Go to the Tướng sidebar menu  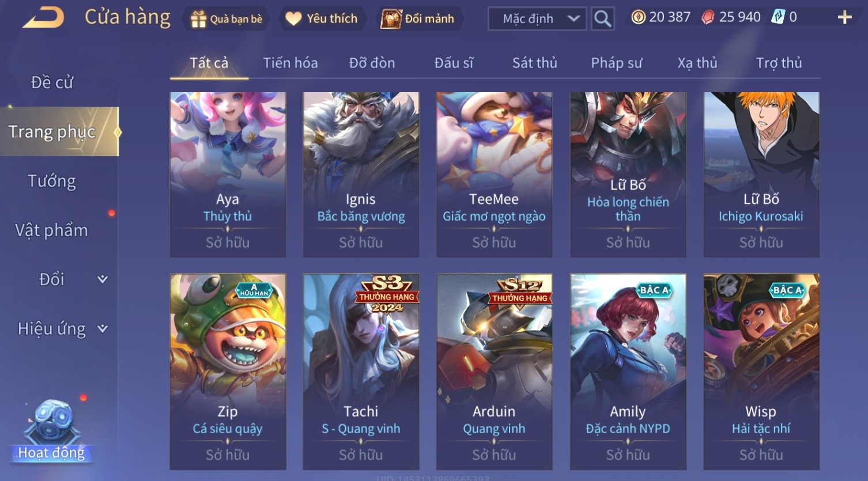[x=52, y=181]
